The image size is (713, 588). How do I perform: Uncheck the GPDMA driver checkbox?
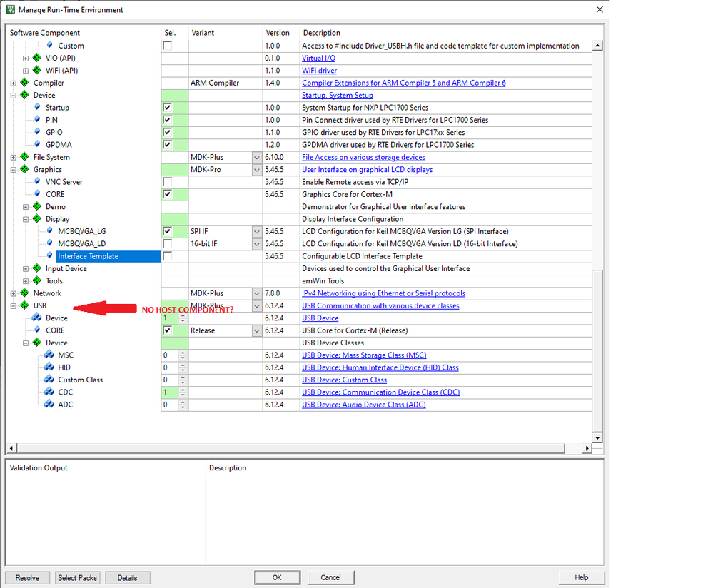coord(167,145)
